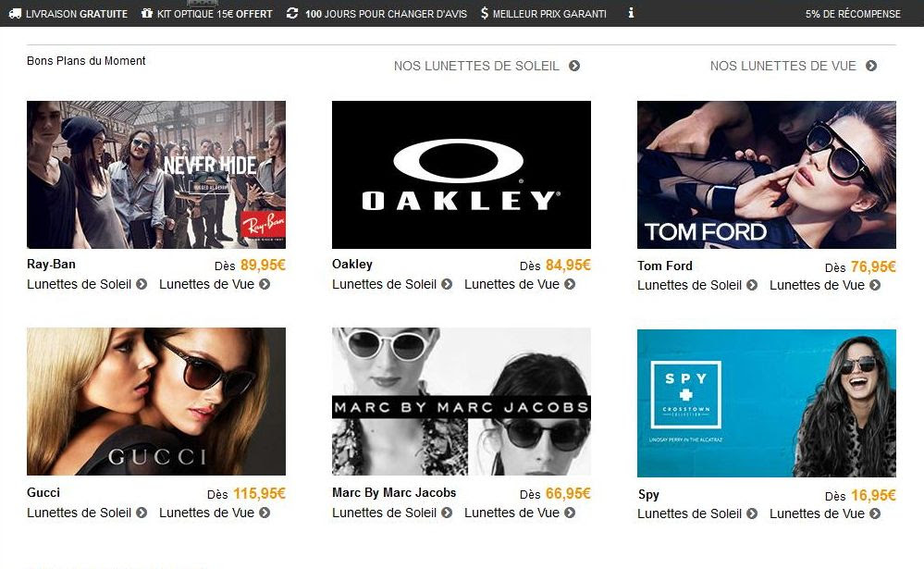Image resolution: width=924 pixels, height=569 pixels.
Task: Go to Nos Lunettes de Soleil
Action: pyautogui.click(x=476, y=66)
